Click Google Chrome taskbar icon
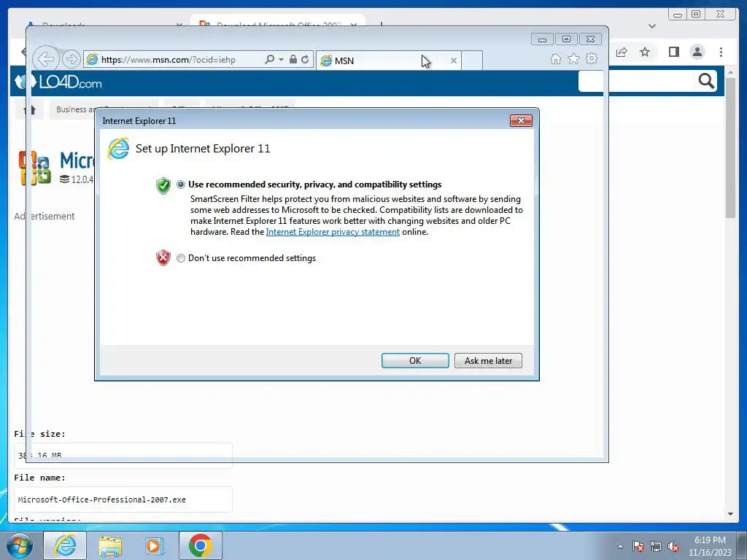Viewport: 747px width, 560px height. point(200,545)
